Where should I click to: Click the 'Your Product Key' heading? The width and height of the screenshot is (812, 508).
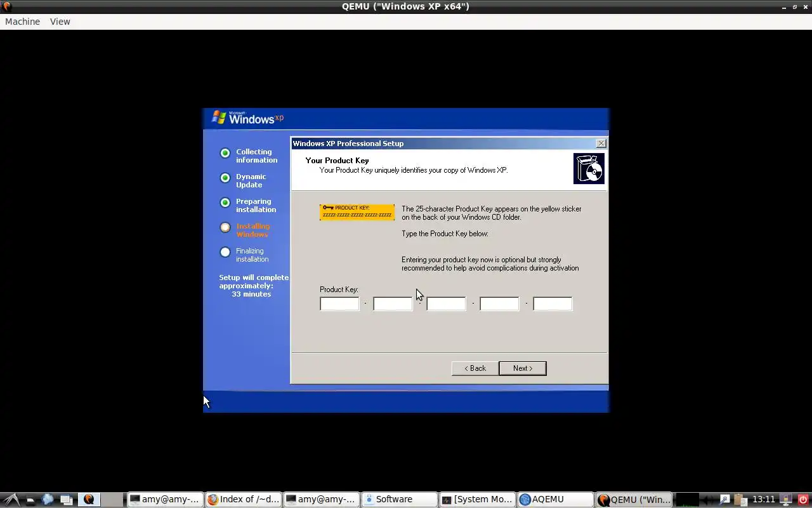[337, 161]
